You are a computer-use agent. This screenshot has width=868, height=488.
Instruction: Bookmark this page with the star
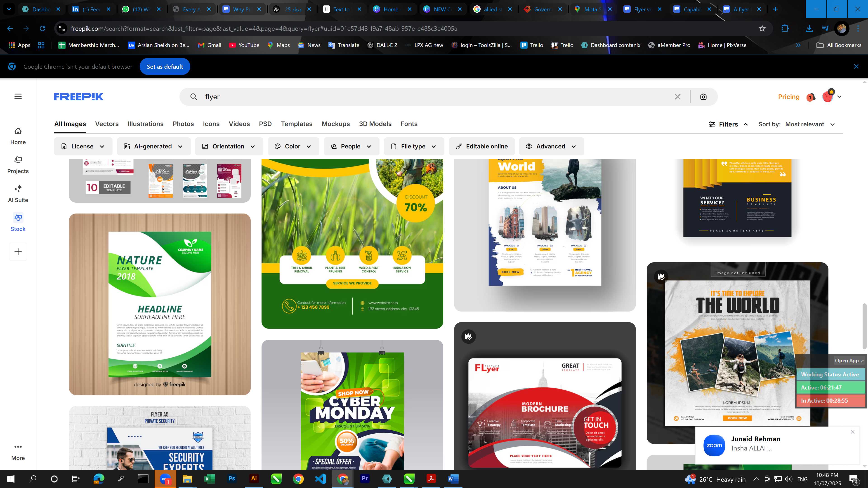point(762,29)
